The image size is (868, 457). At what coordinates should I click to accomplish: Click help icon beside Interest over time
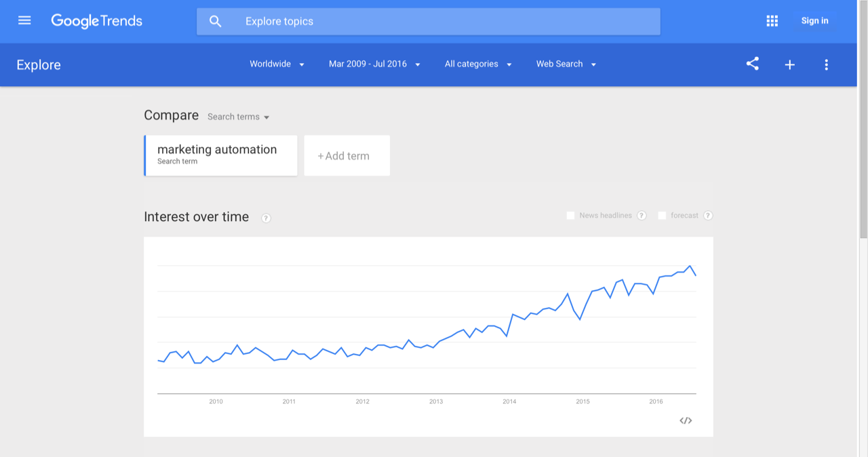tap(266, 218)
